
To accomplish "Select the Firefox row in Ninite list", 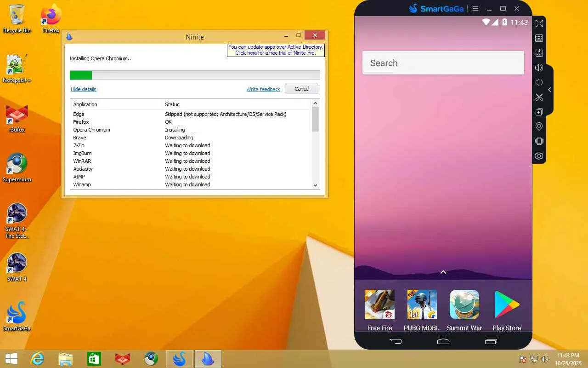I will (191, 122).
